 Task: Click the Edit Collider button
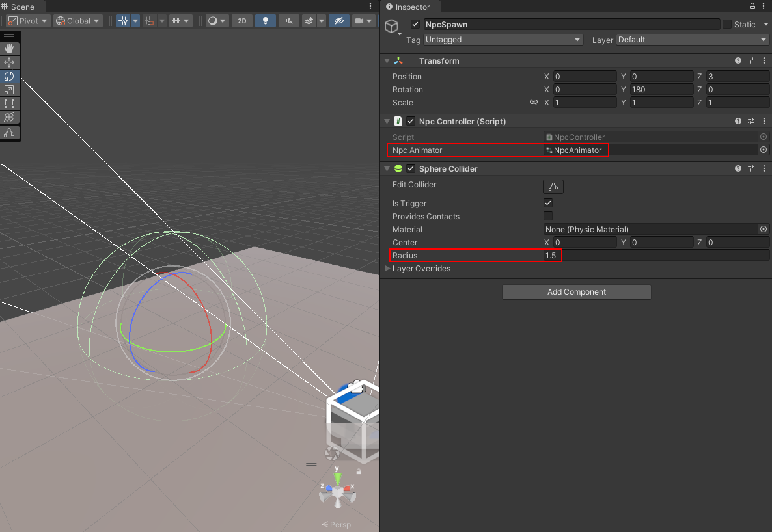553,187
